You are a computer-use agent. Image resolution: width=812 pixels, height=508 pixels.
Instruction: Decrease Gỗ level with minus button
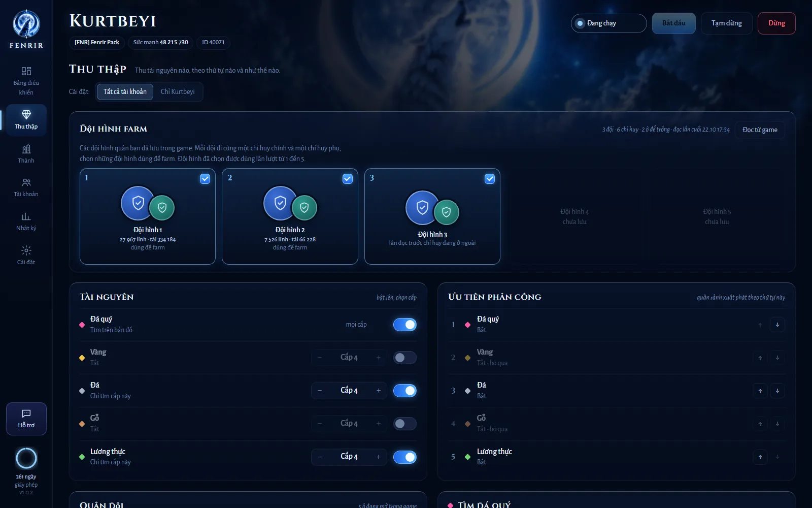click(x=320, y=424)
